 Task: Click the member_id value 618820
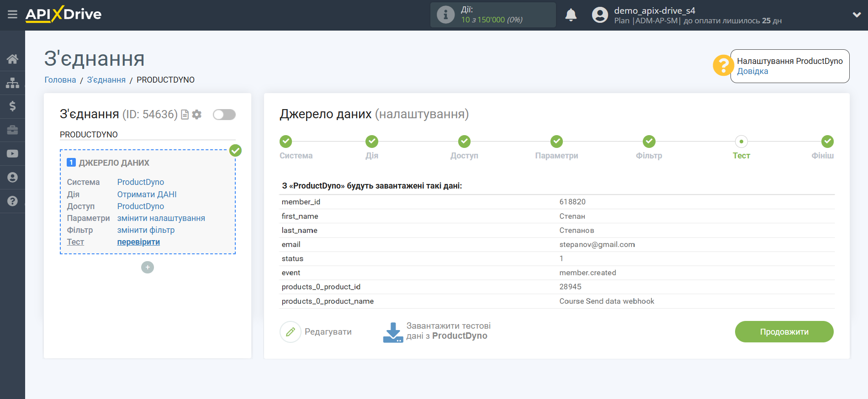[572, 202]
